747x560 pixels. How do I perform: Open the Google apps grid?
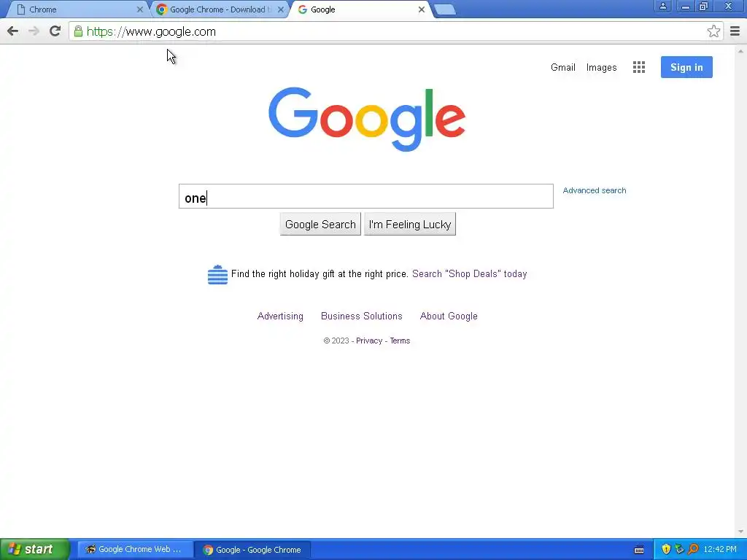pyautogui.click(x=639, y=67)
